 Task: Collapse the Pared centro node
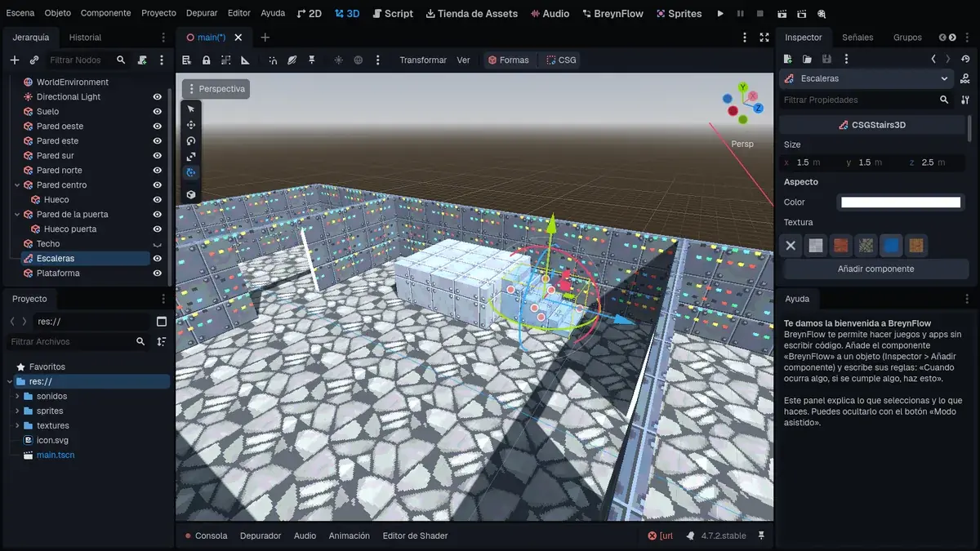pos(17,185)
